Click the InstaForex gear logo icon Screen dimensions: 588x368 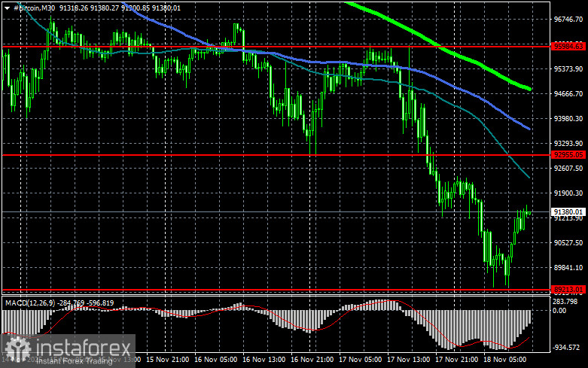(x=17, y=349)
